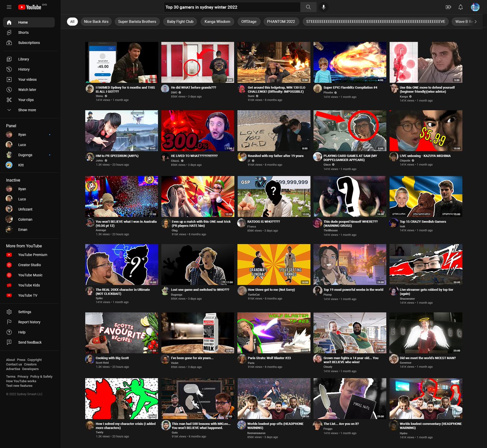Image resolution: width=487 pixels, height=448 pixels.
Task: Play Cooking with Big Scott thumbnail
Action: [x=122, y=333]
